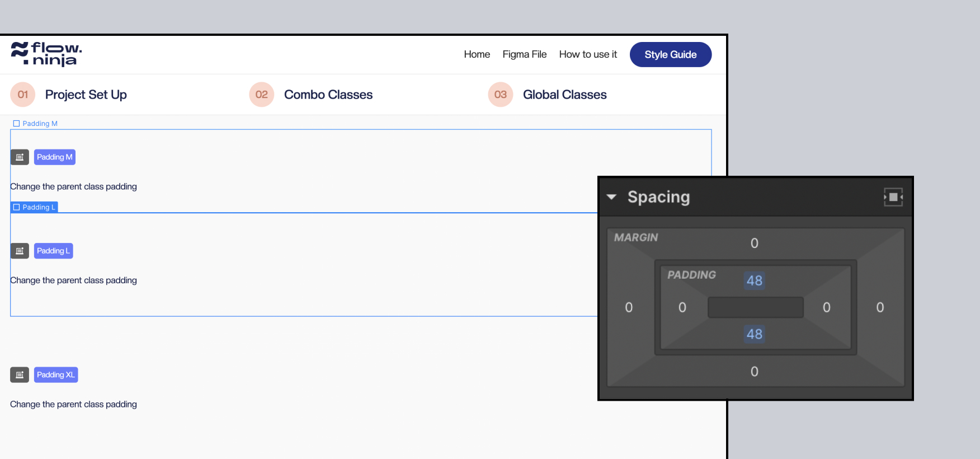Click the text under Padding M tag
The height and width of the screenshot is (459, 980).
(x=73, y=187)
